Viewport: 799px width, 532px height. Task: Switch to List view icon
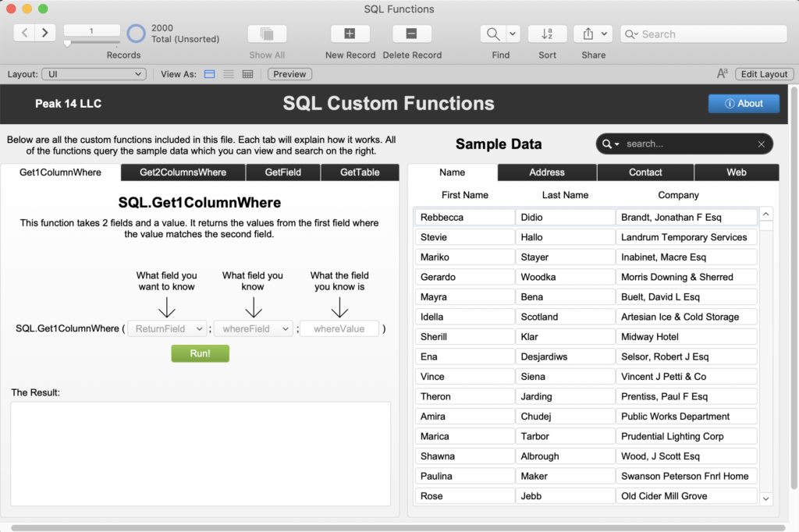229,74
